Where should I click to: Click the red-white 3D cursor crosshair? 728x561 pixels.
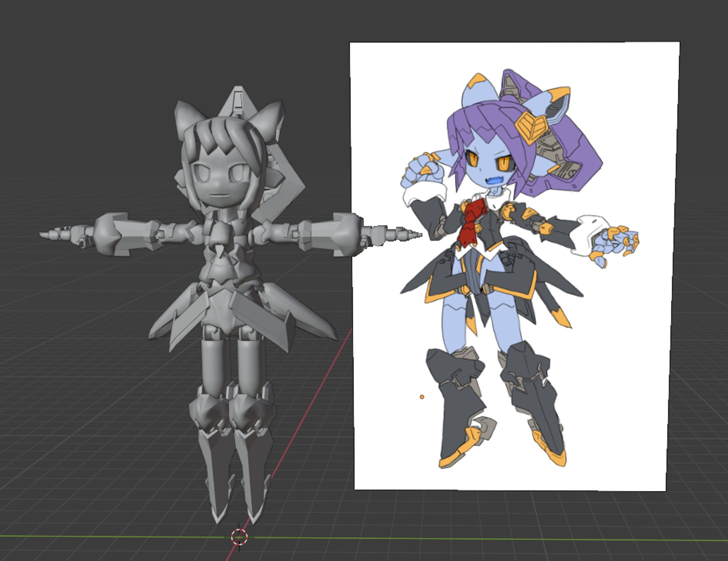pos(239,537)
